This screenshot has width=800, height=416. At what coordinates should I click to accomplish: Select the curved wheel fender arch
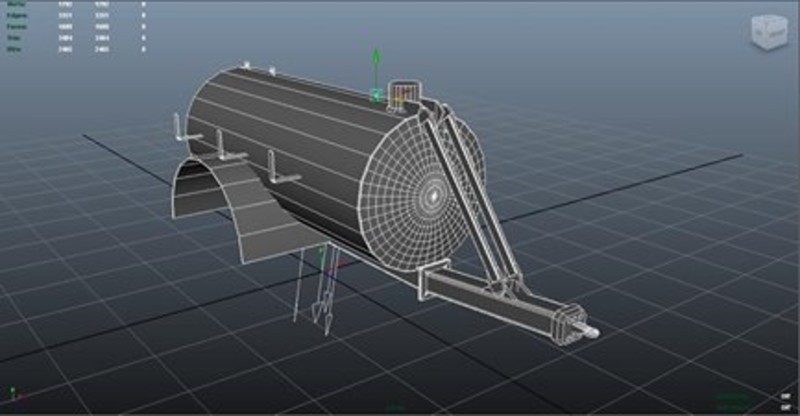coord(215,205)
